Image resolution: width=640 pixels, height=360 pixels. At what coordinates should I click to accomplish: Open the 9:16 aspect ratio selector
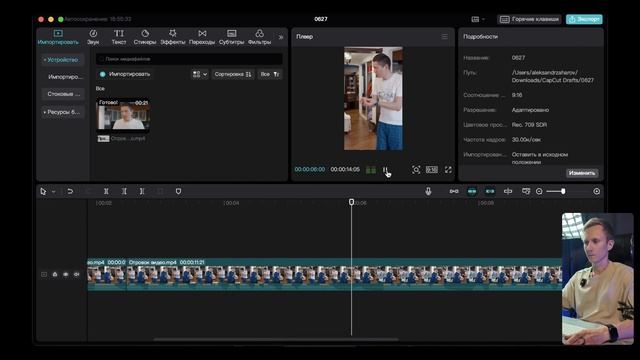(432, 170)
